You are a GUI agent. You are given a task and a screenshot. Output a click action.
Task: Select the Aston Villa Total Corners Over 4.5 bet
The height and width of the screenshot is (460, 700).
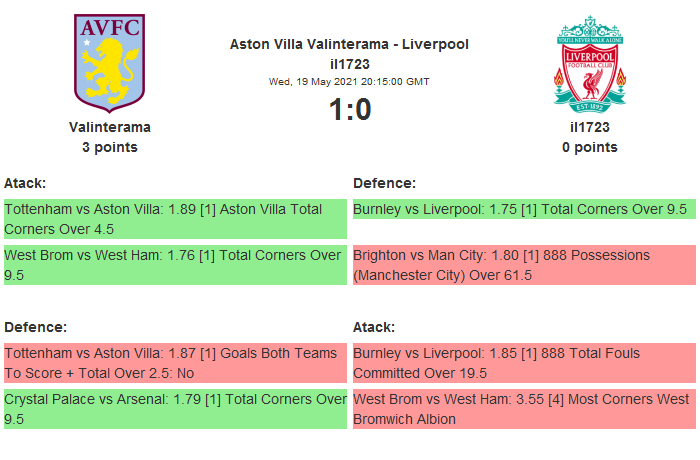tap(174, 219)
